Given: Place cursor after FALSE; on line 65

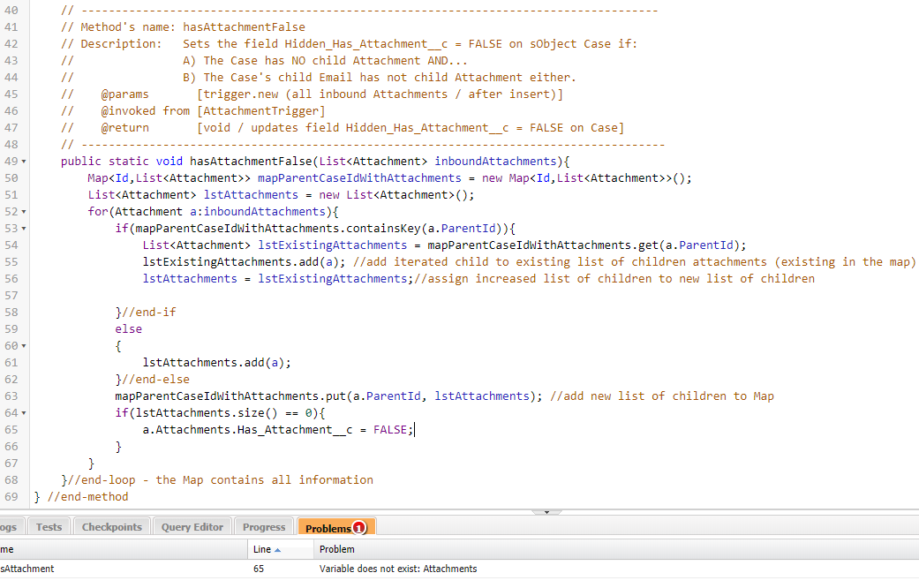Looking at the screenshot, I should (414, 430).
